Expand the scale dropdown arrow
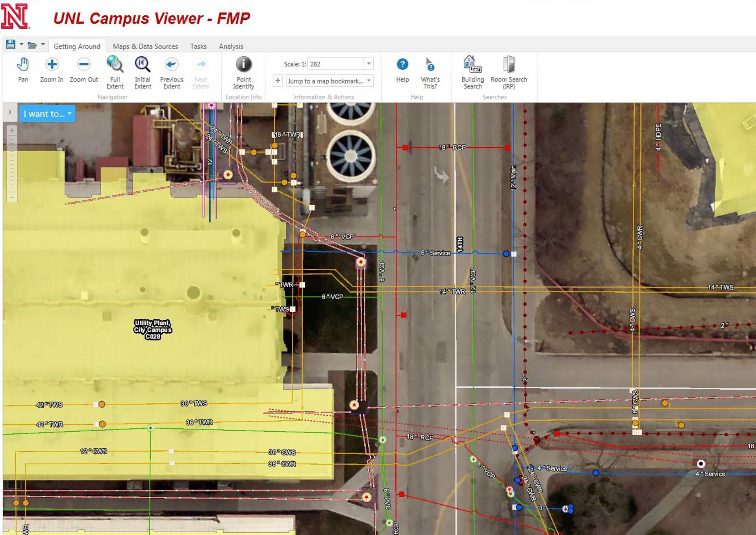This screenshot has width=756, height=535. pos(369,64)
